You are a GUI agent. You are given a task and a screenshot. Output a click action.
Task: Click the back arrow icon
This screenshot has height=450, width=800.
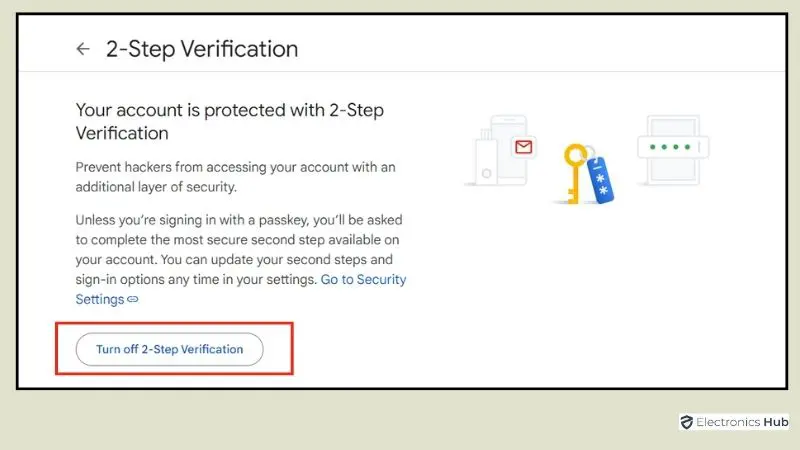(x=83, y=49)
